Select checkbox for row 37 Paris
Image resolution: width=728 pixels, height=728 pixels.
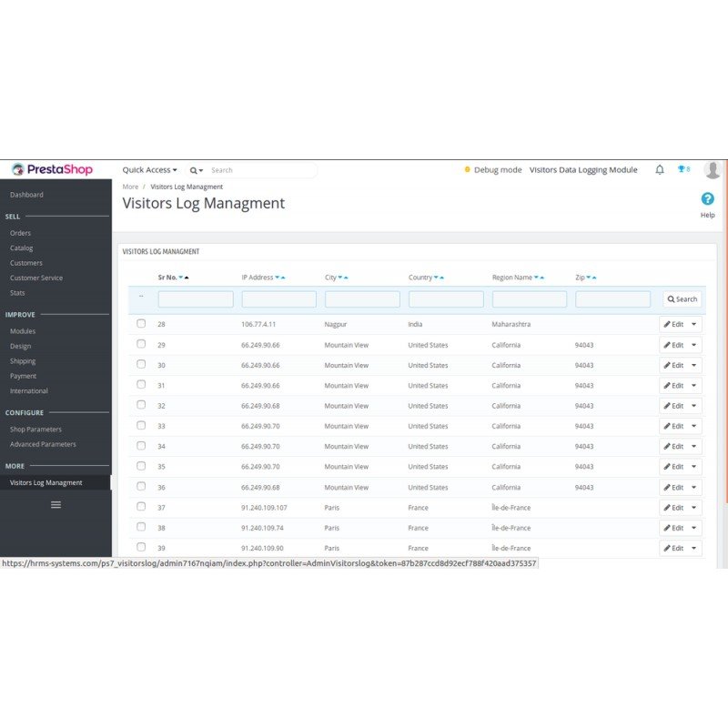(141, 507)
